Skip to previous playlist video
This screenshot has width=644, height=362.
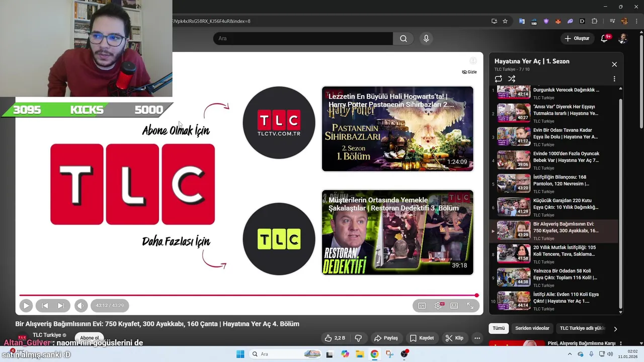tap(45, 305)
